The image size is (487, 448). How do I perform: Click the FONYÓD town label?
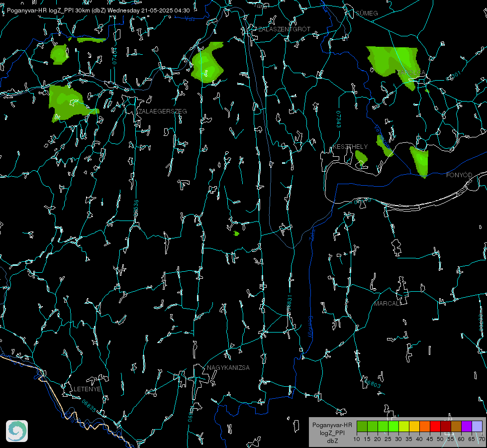coord(459,175)
